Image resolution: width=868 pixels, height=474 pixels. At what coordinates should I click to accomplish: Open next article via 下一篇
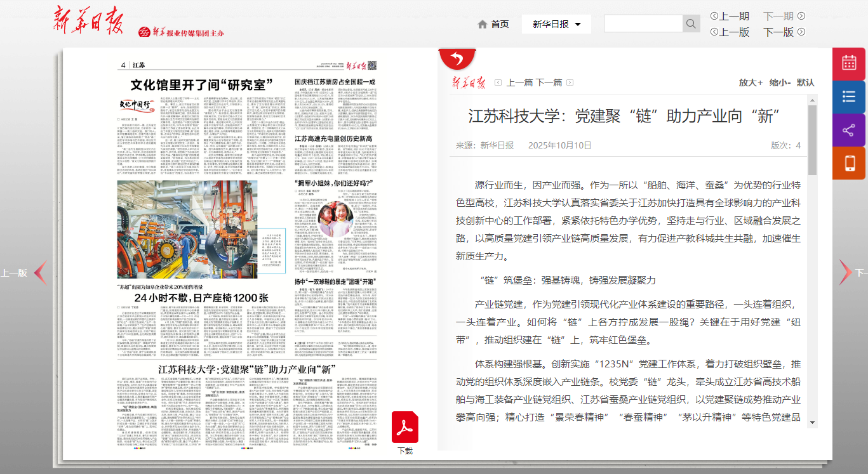point(549,82)
